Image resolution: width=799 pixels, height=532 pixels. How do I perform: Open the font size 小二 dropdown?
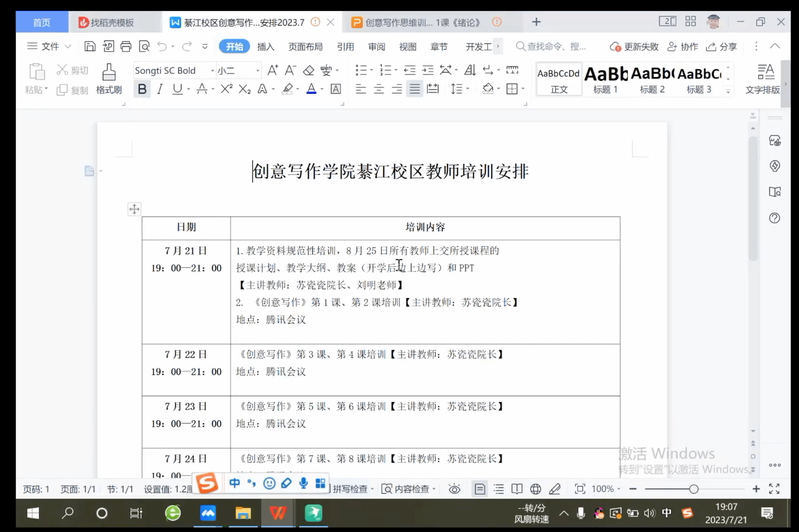pyautogui.click(x=257, y=71)
